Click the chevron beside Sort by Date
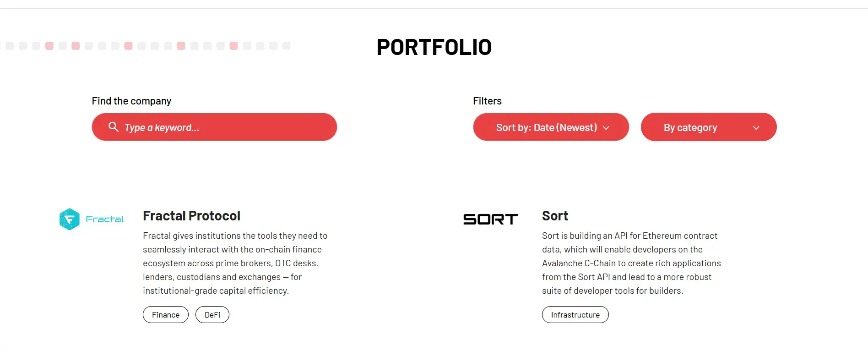 (606, 128)
